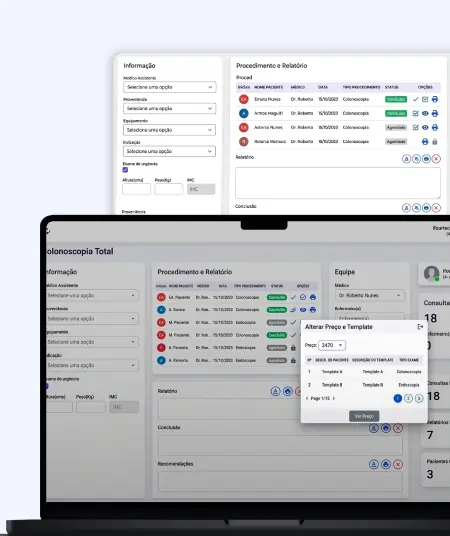The width and height of the screenshot is (450, 536).
Task: Open the Médico Assistente dropdown in the upper panel
Action: coord(170,87)
